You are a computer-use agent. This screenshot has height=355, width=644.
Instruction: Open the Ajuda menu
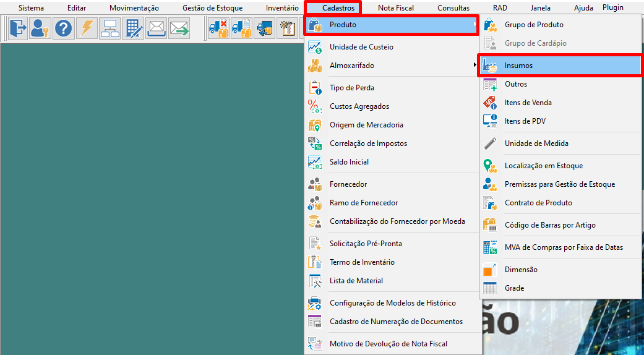[x=584, y=8]
